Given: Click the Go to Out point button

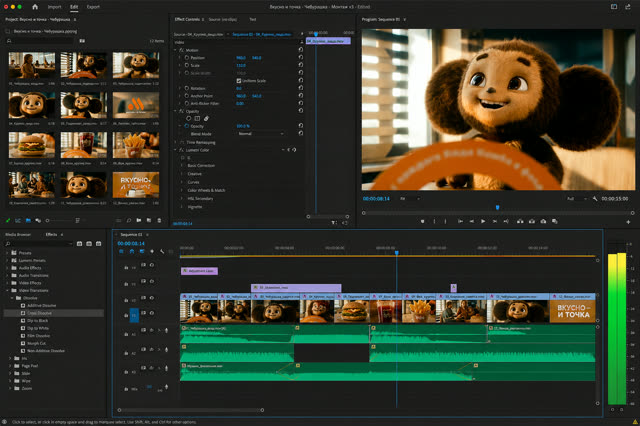Looking at the screenshot, I should click(x=506, y=221).
